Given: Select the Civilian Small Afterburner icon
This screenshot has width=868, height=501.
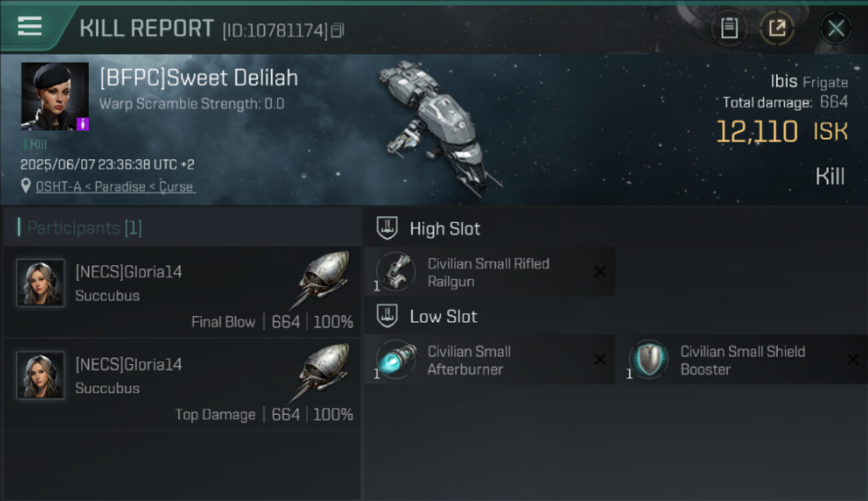Looking at the screenshot, I should [x=396, y=359].
